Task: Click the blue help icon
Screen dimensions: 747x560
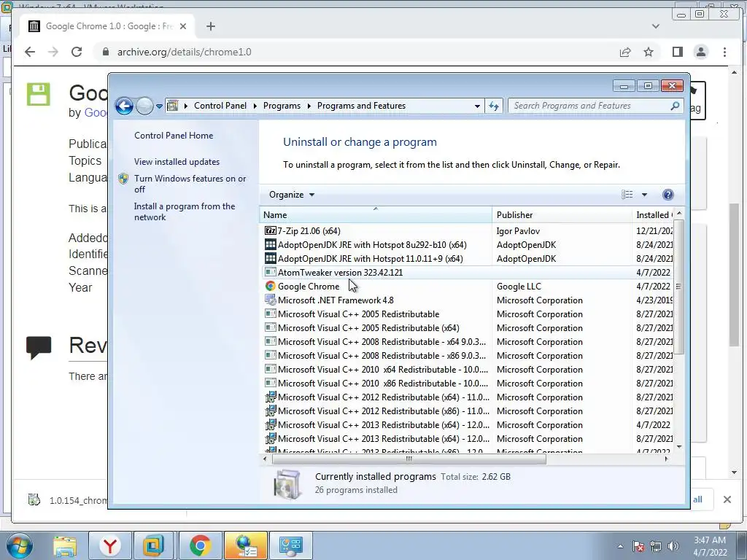Action: [x=668, y=194]
